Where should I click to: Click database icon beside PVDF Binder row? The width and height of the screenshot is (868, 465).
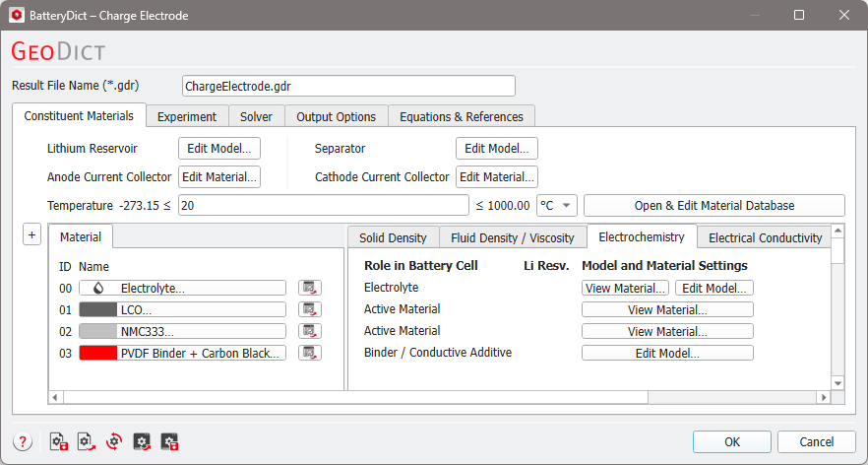click(309, 353)
